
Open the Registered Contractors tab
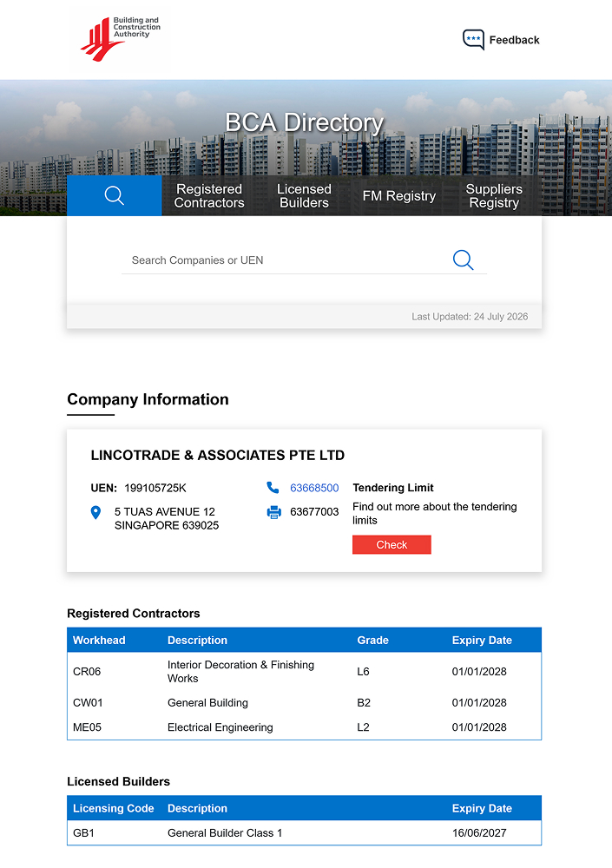click(209, 196)
